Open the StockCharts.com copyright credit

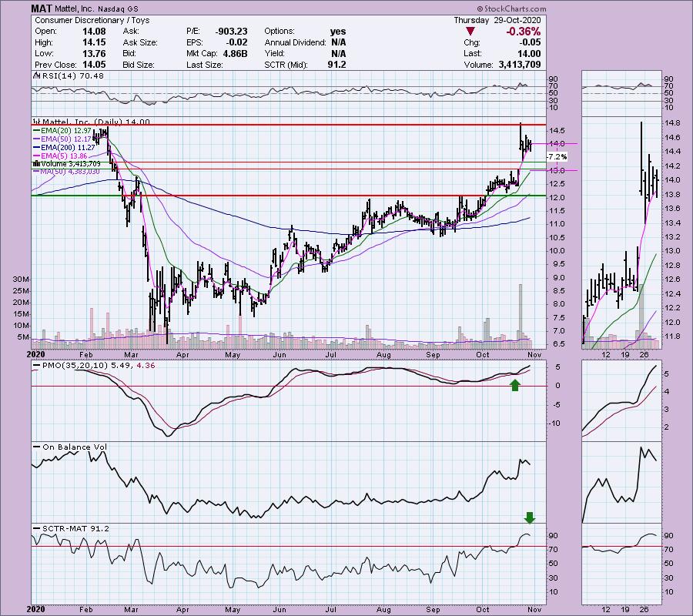click(511, 8)
